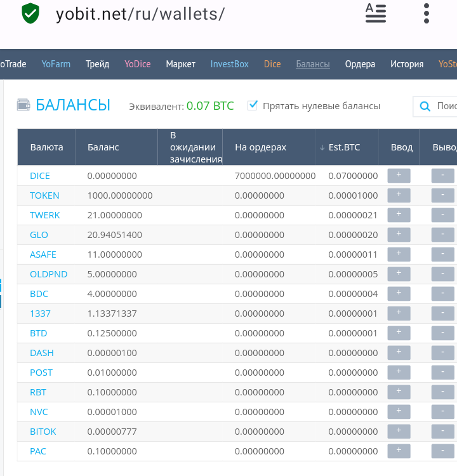Click the plus deposit button for DASH

(x=399, y=353)
